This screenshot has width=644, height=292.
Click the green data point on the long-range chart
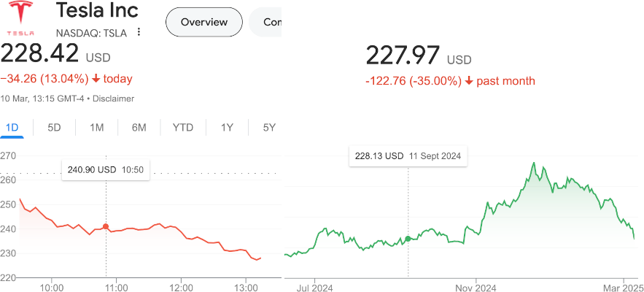(408, 239)
